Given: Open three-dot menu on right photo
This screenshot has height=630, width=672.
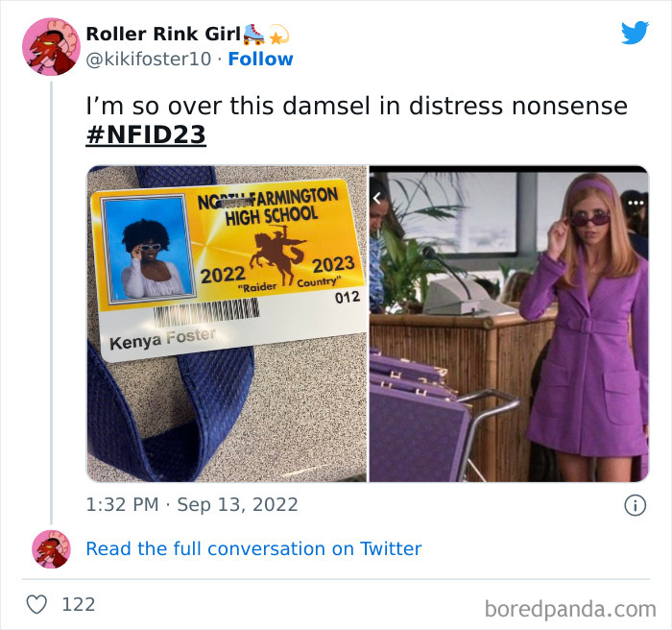Looking at the screenshot, I should (x=636, y=203).
